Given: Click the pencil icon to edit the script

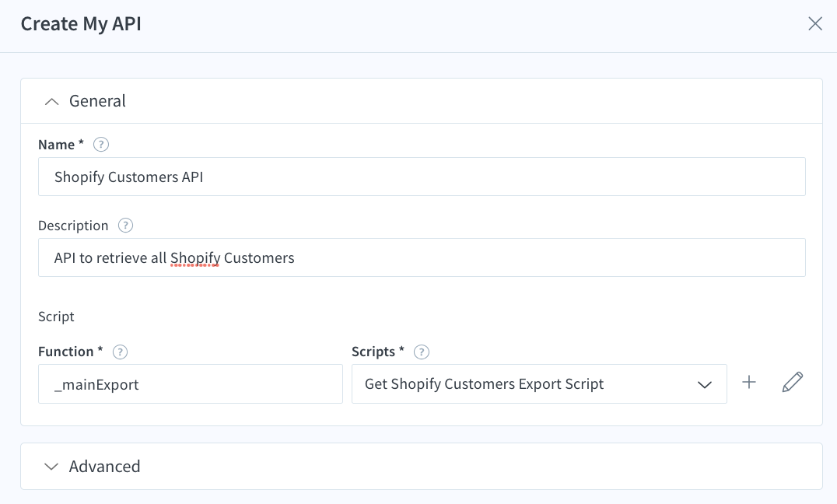Looking at the screenshot, I should [x=792, y=382].
